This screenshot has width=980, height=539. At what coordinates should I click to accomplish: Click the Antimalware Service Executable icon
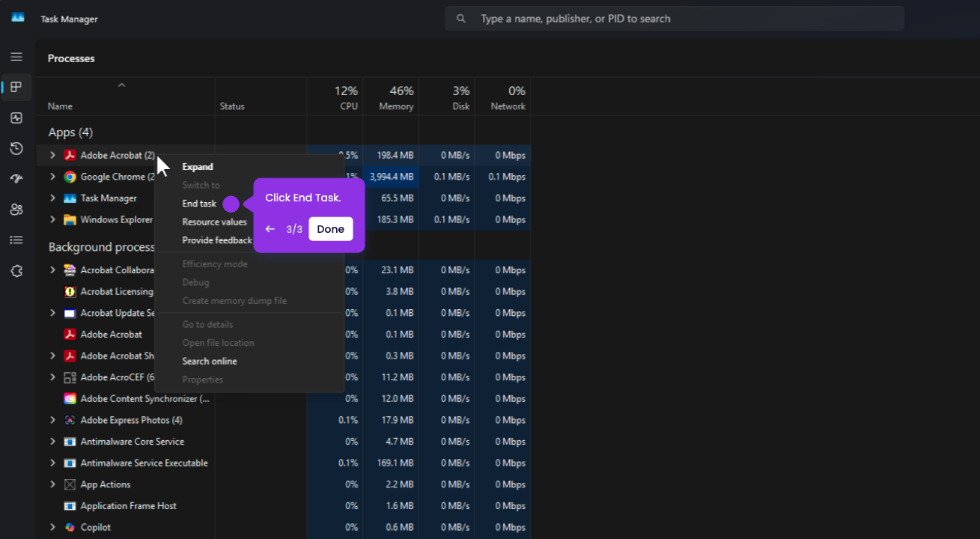pos(70,463)
